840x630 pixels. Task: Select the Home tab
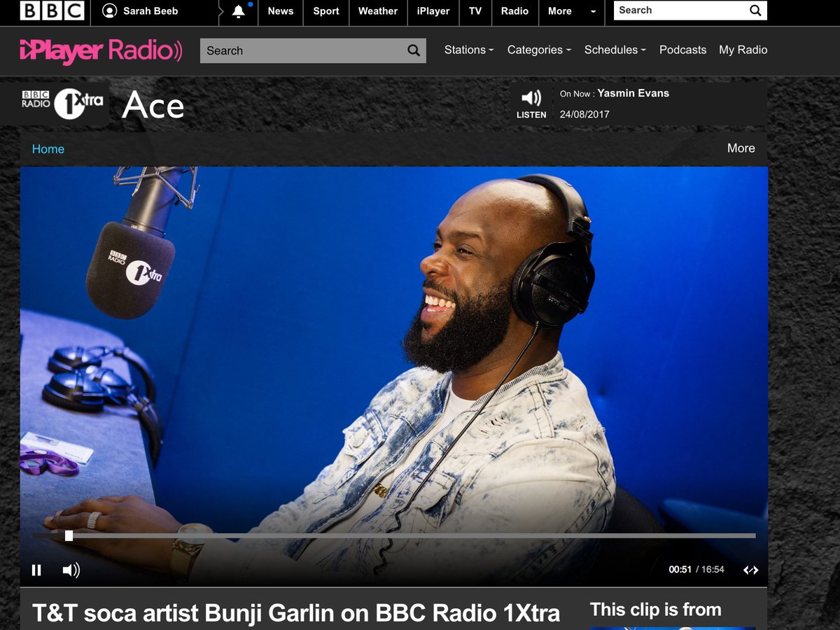point(48,149)
